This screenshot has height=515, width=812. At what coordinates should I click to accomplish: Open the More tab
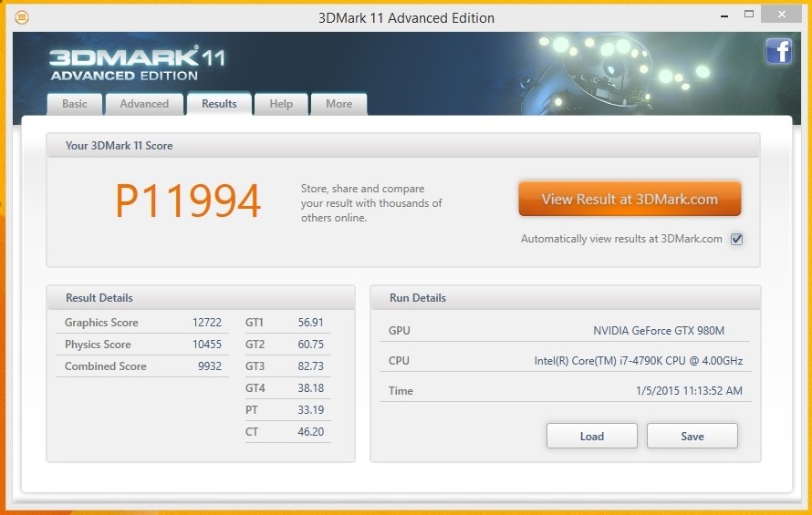click(338, 104)
